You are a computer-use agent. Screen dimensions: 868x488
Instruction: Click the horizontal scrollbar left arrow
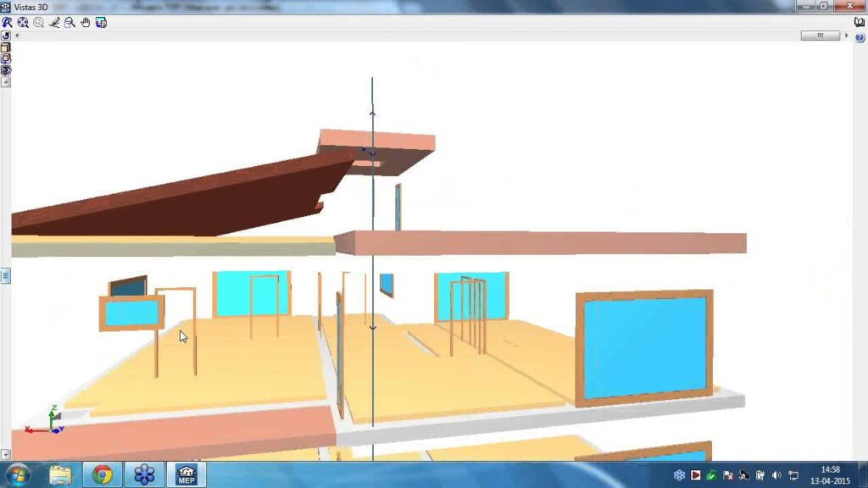[x=17, y=36]
